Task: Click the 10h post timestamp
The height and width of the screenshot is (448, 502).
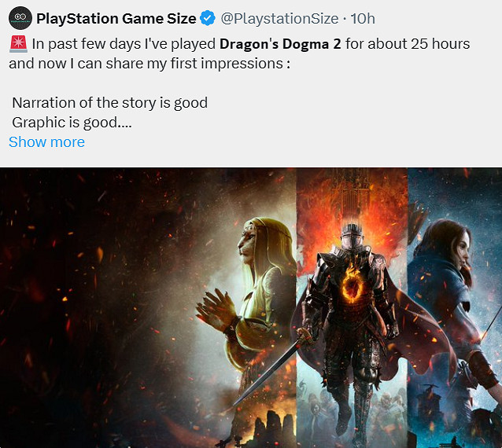Action: (x=363, y=18)
